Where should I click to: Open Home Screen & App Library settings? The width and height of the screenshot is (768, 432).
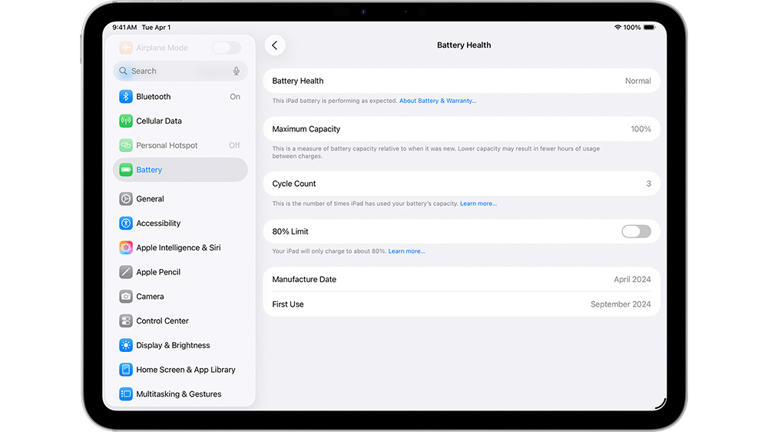180,370
